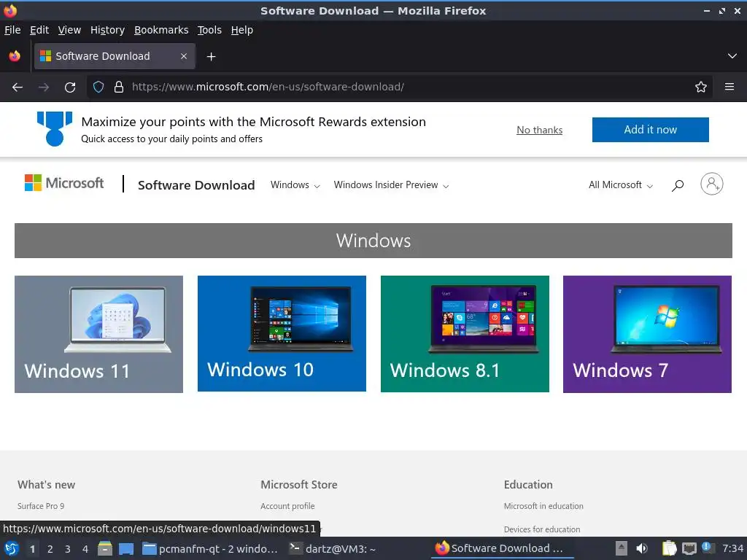Click the 7:34 clock in the taskbar
Viewport: 747px width, 560px height.
coord(732,548)
